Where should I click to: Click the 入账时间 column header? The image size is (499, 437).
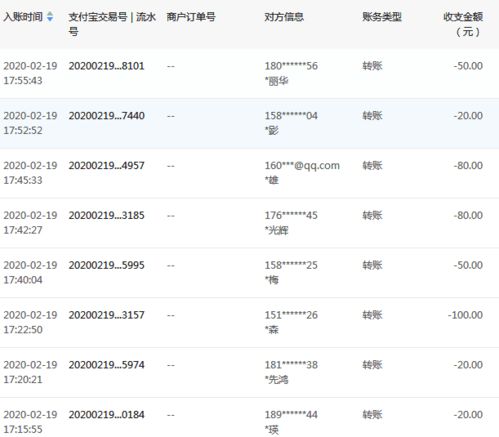(23, 17)
